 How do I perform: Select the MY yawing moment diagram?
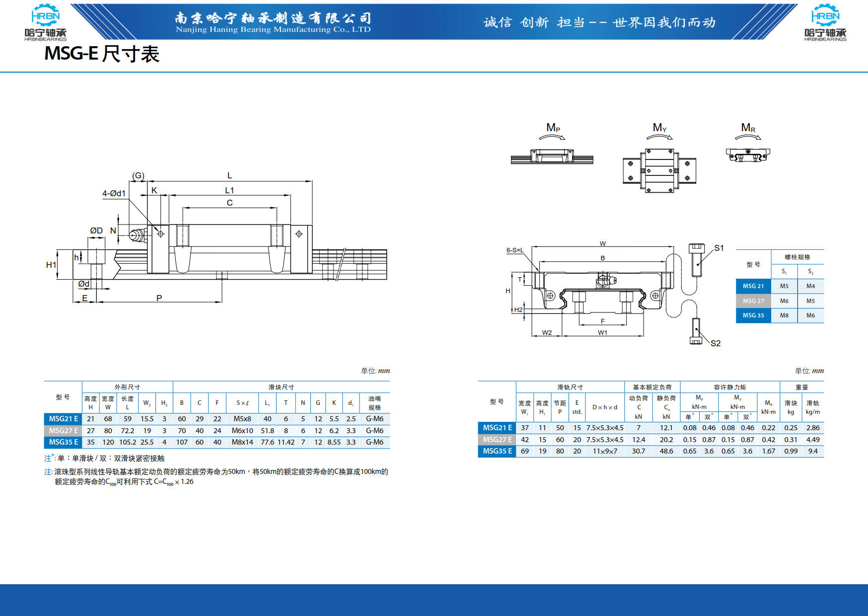(659, 157)
